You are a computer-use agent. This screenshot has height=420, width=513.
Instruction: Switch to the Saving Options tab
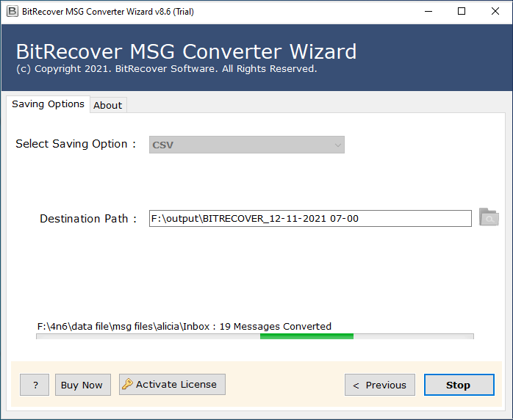[48, 104]
